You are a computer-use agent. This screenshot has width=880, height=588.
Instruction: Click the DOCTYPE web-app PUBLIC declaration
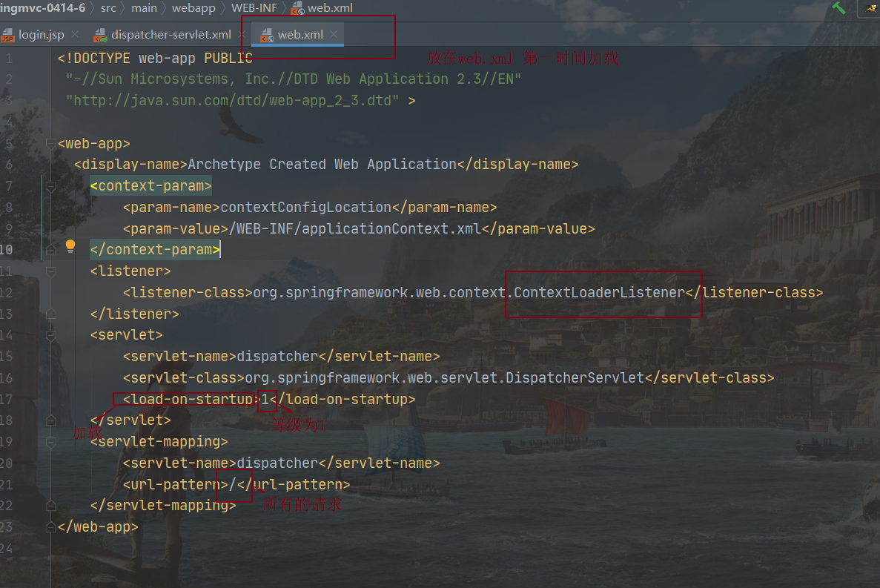tap(155, 59)
